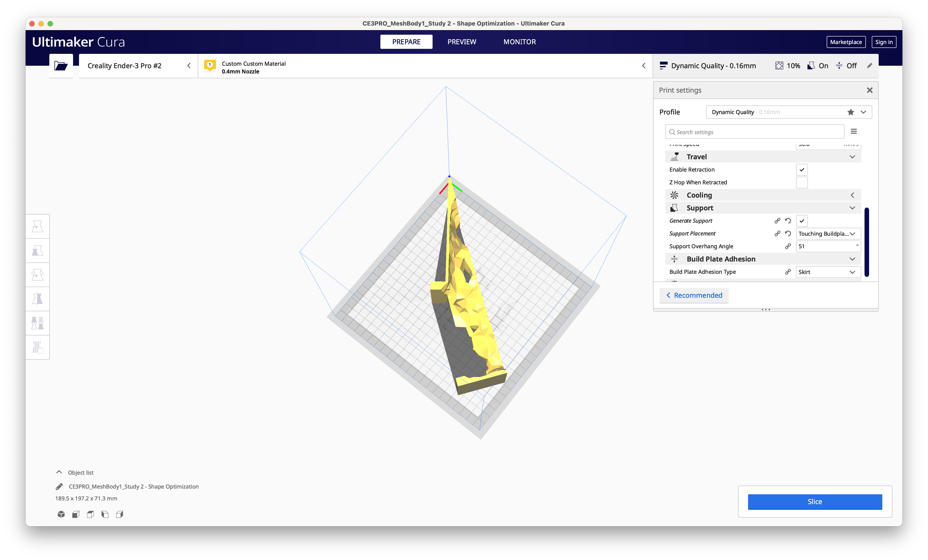Viewport: 928px width, 560px height.
Task: Close the Print settings panel
Action: pyautogui.click(x=870, y=90)
